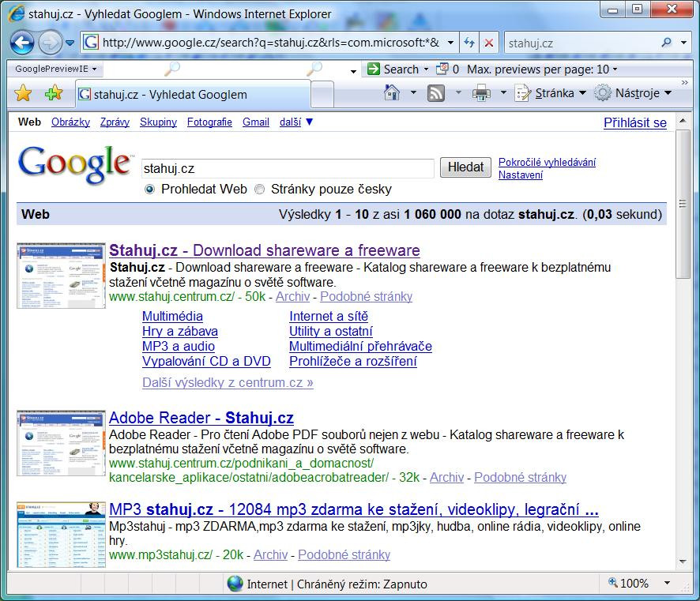The height and width of the screenshot is (601, 700).
Task: Click the address bar URL field
Action: [x=269, y=43]
